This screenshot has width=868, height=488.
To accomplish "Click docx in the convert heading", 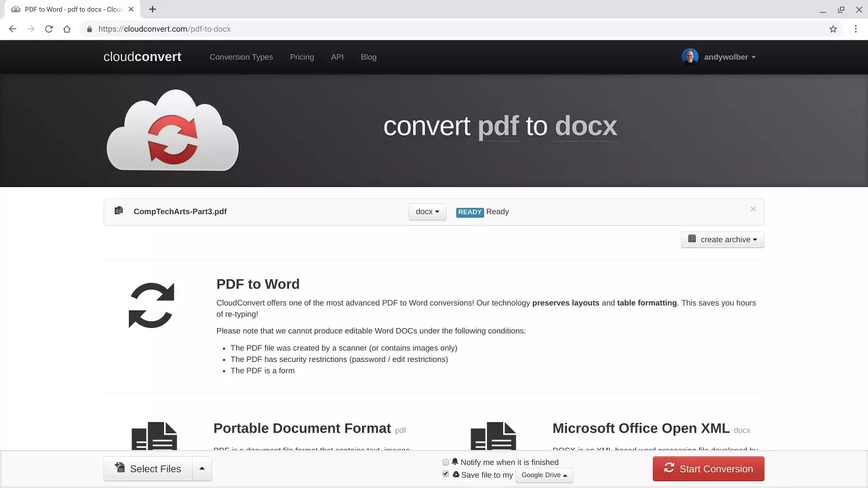I will [x=586, y=127].
